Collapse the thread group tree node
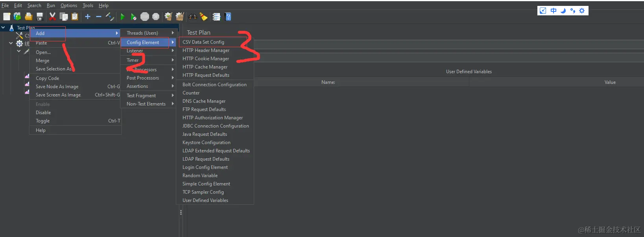The height and width of the screenshot is (237, 644). 11,43
